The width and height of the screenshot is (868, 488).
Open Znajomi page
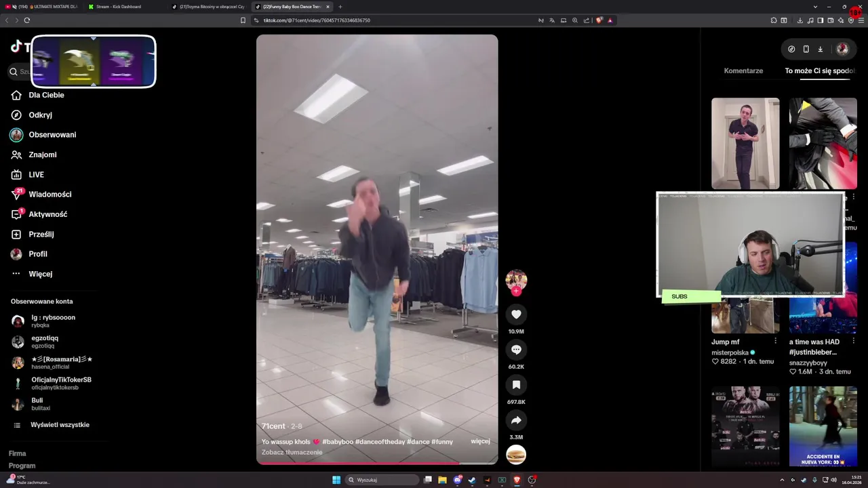[42, 155]
